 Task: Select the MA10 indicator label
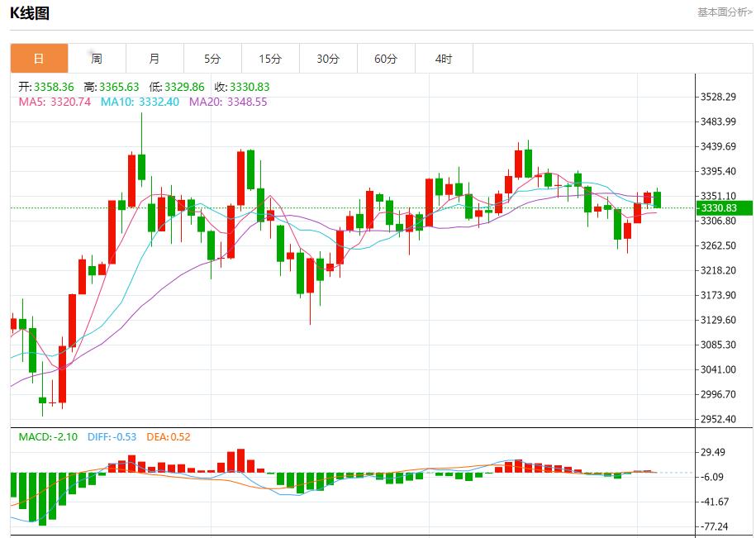tap(140, 102)
